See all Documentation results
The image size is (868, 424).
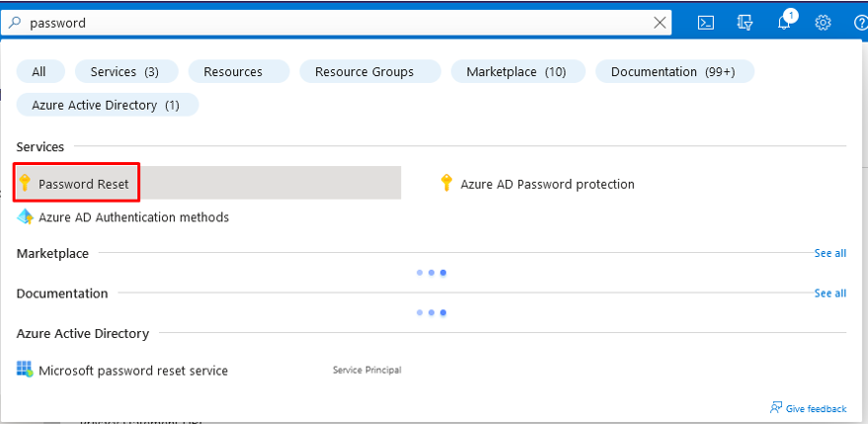coord(829,294)
